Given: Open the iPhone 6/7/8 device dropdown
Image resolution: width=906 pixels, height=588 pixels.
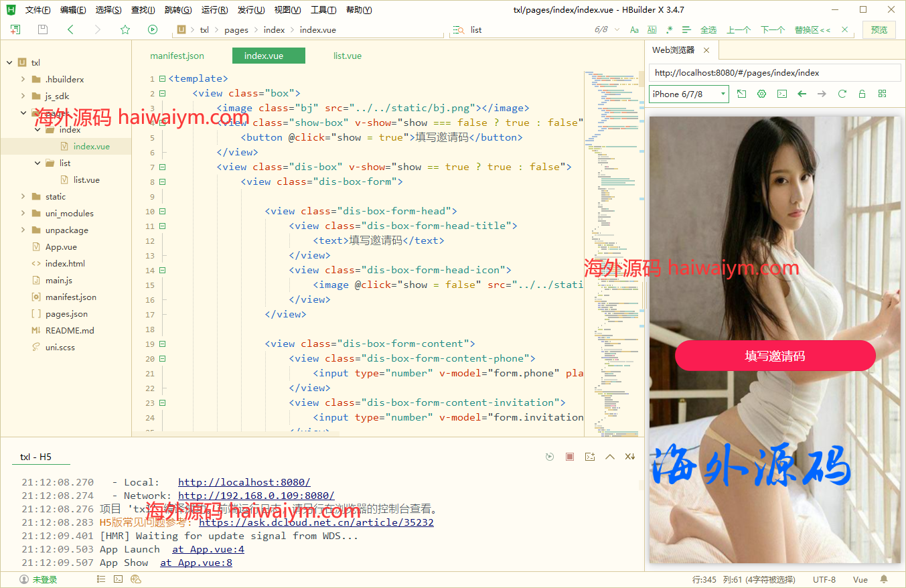Looking at the screenshot, I should click(x=689, y=94).
